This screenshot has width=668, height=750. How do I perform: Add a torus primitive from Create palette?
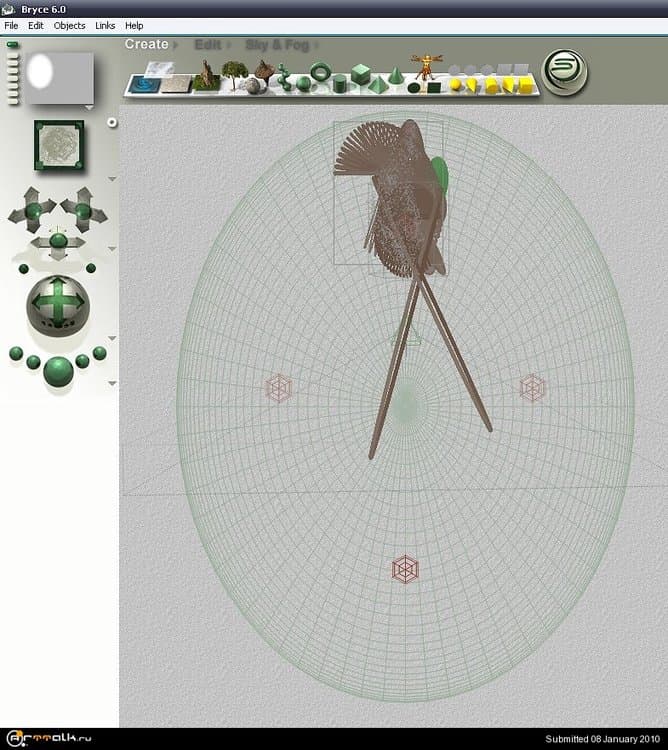tap(321, 73)
